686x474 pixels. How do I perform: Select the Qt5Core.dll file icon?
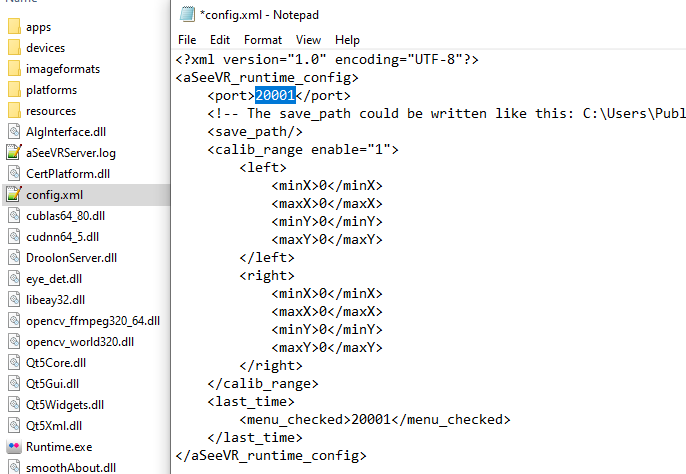point(14,363)
